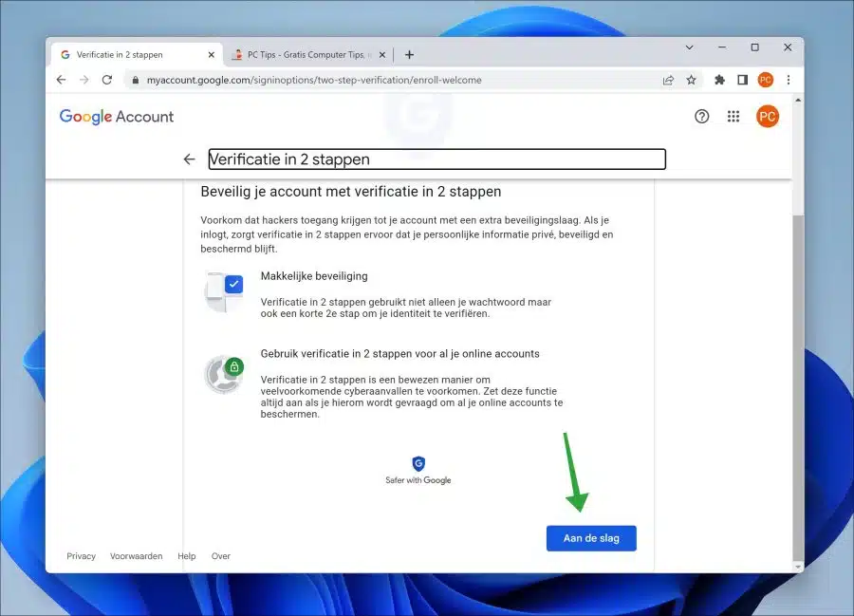Minimize the Chrome window
Image resolution: width=854 pixels, height=616 pixels.
pyautogui.click(x=722, y=47)
